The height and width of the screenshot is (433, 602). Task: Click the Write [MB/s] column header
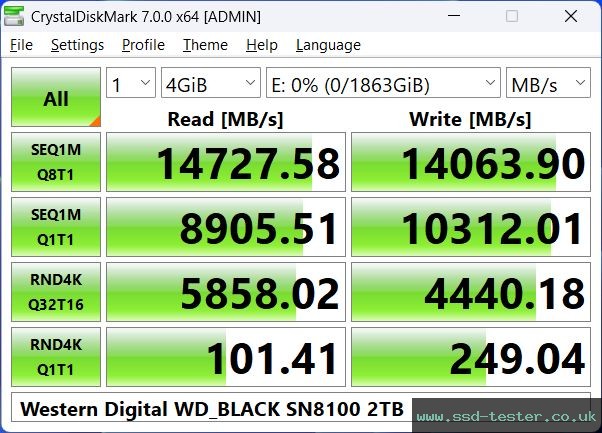(x=470, y=119)
